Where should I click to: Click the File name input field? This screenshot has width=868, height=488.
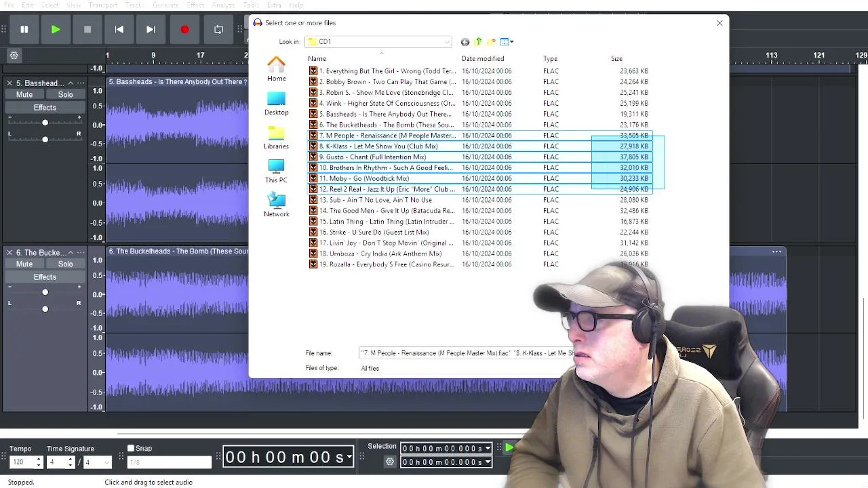pos(467,353)
